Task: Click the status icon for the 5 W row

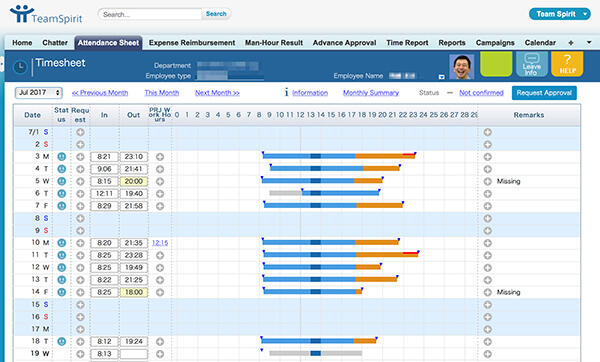Action: pos(62,181)
